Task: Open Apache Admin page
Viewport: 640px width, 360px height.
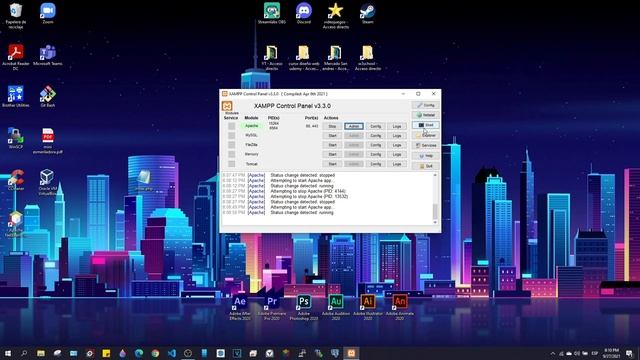Action: 353,126
